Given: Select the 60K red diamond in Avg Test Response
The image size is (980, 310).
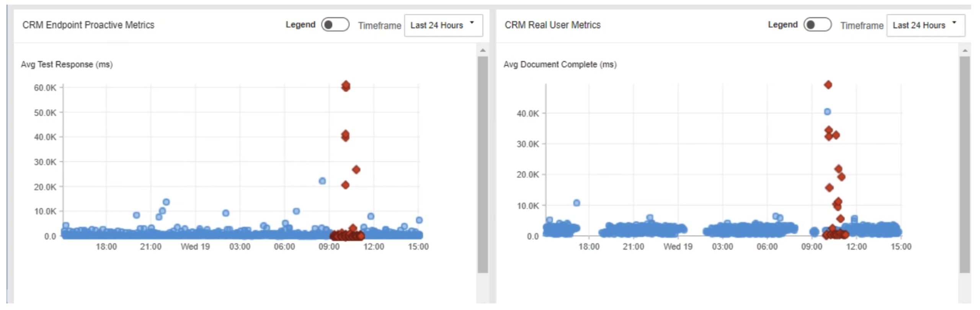Looking at the screenshot, I should tap(346, 86).
